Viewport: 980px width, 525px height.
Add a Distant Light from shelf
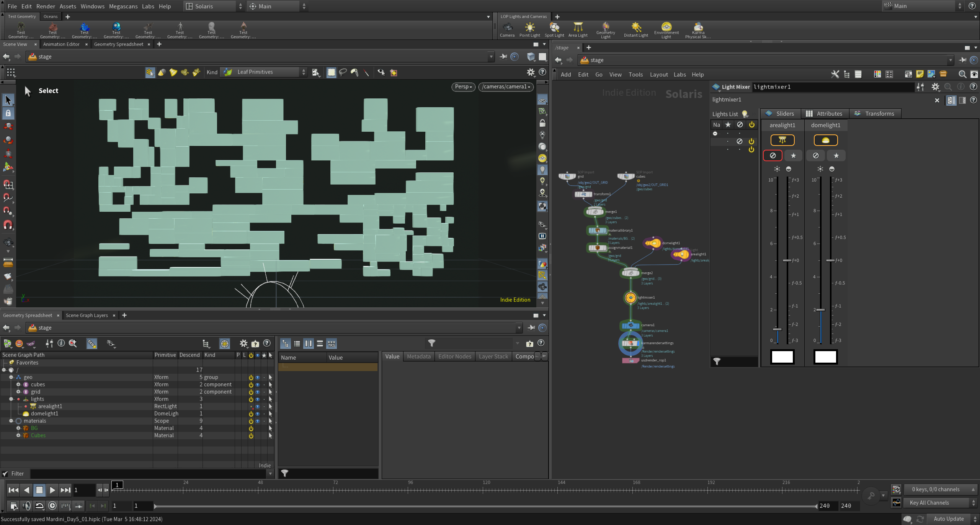coord(636,29)
